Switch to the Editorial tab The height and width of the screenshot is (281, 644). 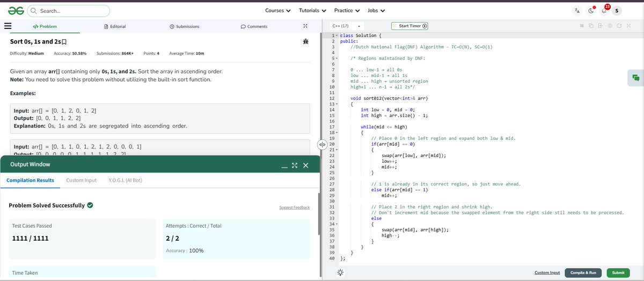114,26
